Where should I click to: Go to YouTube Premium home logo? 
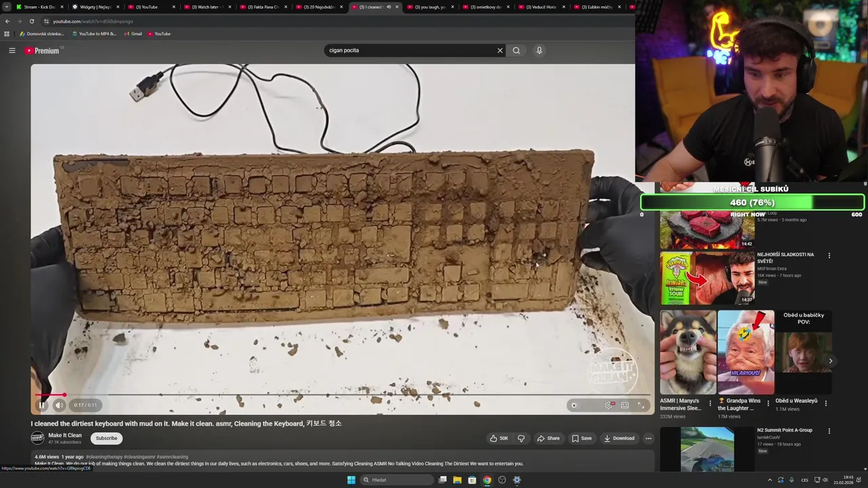tap(43, 50)
